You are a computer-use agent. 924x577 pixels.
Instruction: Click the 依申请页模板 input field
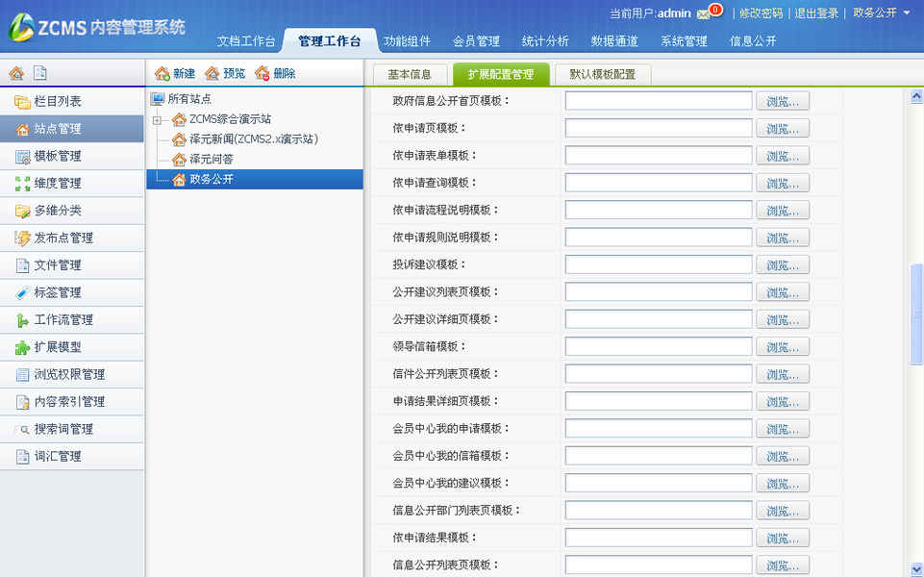click(657, 127)
